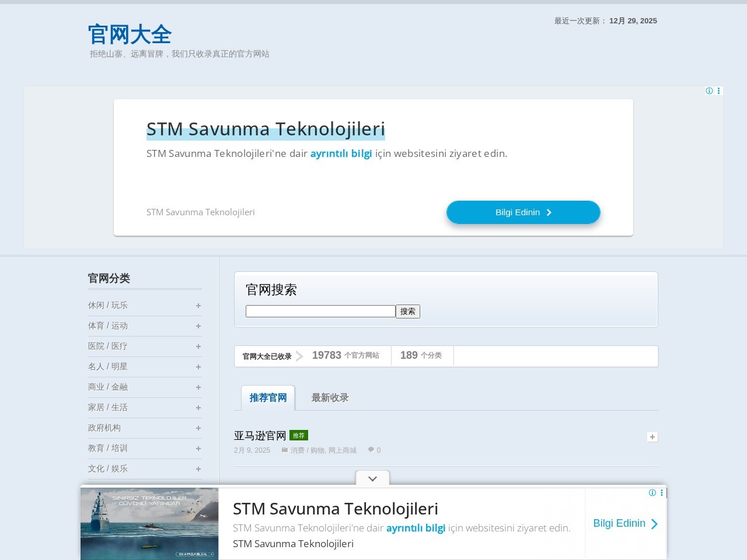Click the 搜索 search button

408,311
